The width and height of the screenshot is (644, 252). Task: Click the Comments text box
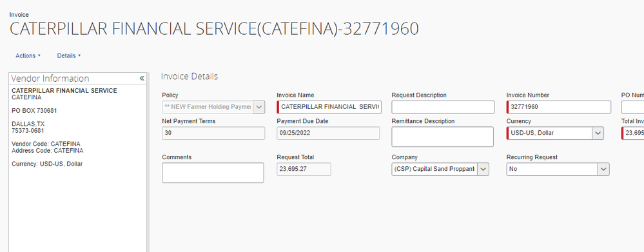(x=213, y=173)
